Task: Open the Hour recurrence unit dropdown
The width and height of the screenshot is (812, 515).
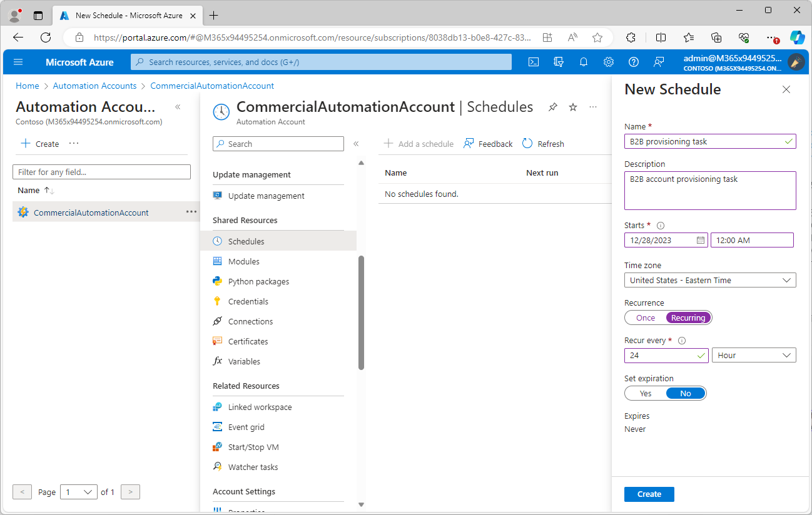Action: tap(754, 355)
